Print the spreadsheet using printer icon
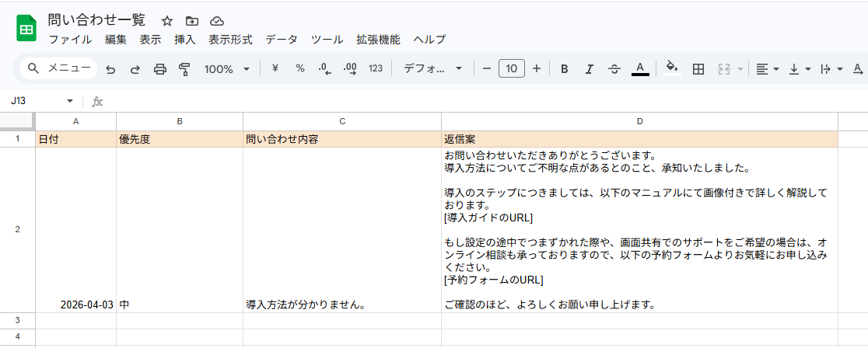The image size is (868, 348). click(x=160, y=69)
